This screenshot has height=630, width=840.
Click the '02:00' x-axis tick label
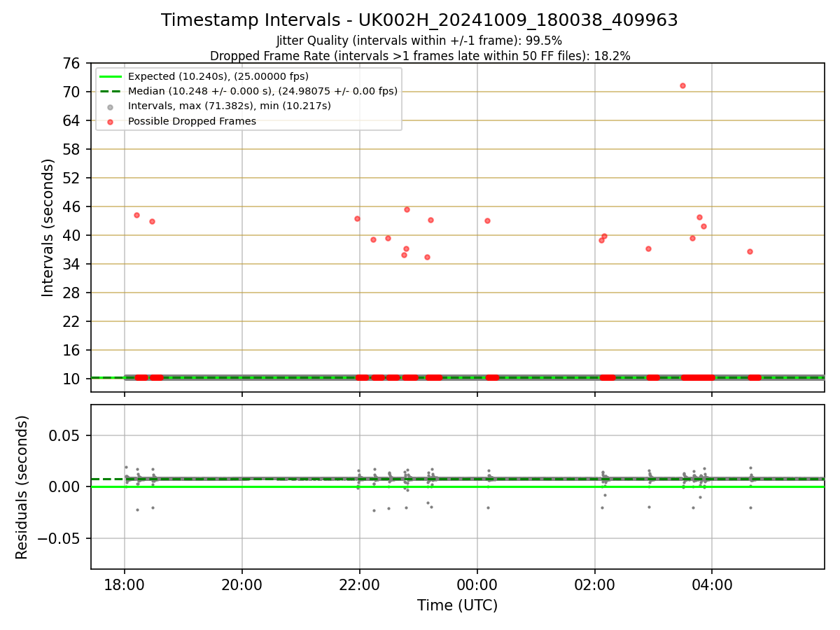(x=594, y=584)
